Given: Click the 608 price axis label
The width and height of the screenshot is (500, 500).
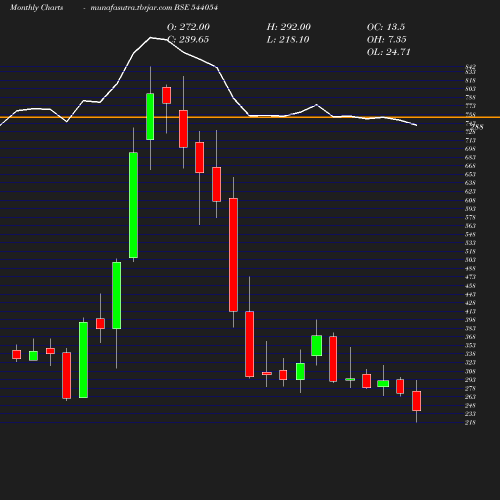Looking at the screenshot, I should coord(470,200).
